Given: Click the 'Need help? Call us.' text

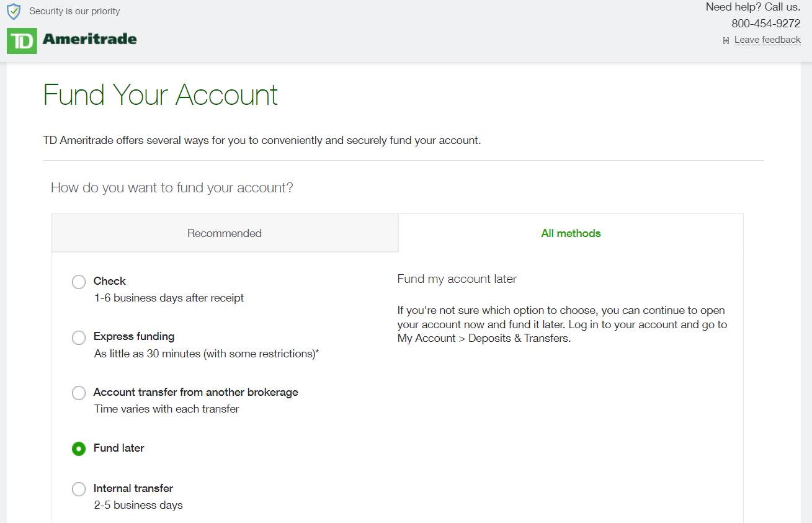Looking at the screenshot, I should point(753,7).
